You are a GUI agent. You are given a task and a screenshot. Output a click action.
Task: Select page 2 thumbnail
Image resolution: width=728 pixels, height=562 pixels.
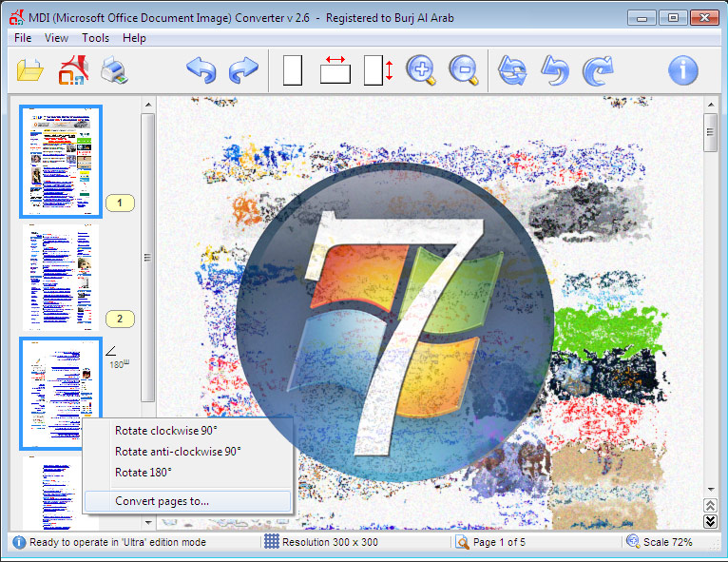click(x=61, y=278)
